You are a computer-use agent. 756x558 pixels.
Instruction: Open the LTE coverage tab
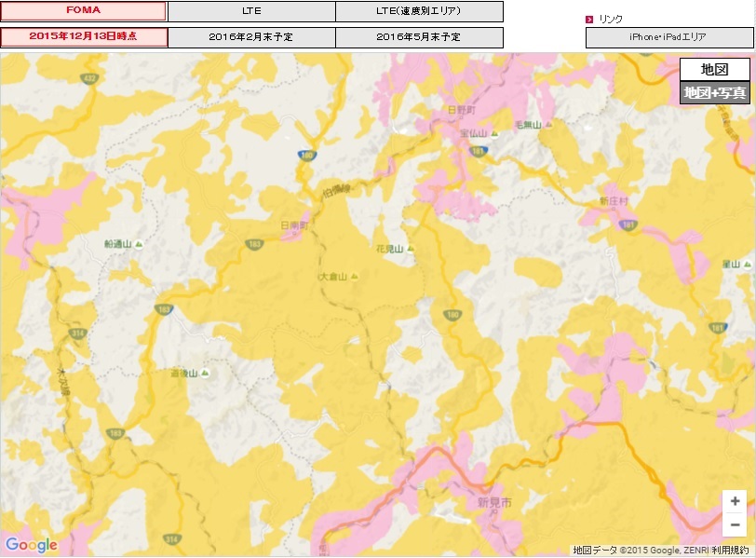point(251,11)
